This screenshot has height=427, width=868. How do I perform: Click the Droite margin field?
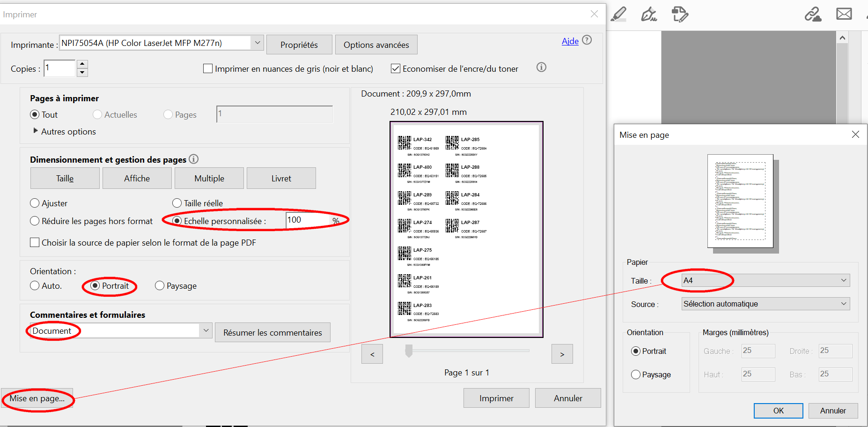(836, 351)
